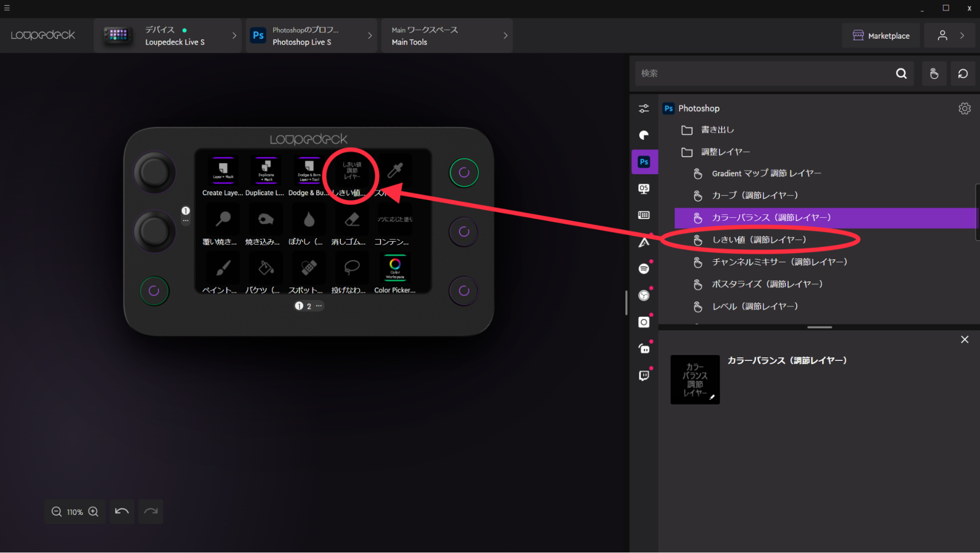980x553 pixels.
Task: Close the カラーバランス details panel
Action: tap(964, 340)
